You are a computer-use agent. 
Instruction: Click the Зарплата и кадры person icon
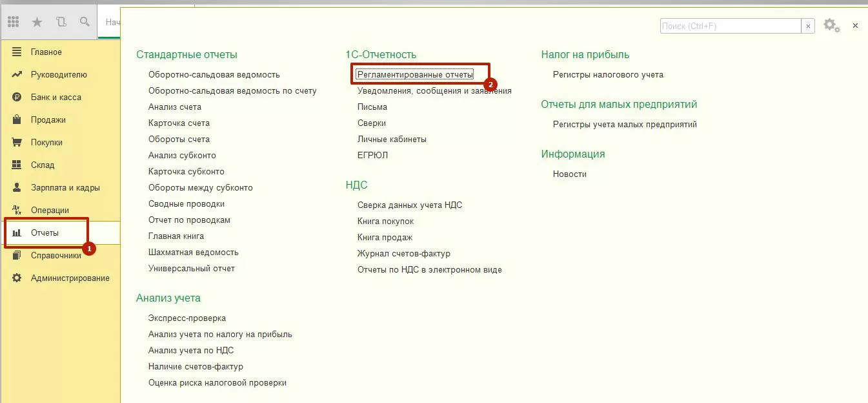(x=17, y=187)
